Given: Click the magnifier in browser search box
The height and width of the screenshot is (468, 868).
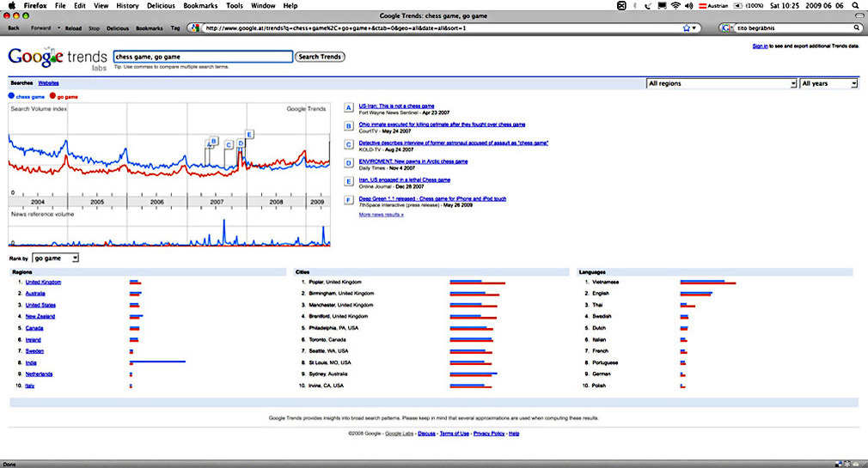Looking at the screenshot, I should (857, 27).
